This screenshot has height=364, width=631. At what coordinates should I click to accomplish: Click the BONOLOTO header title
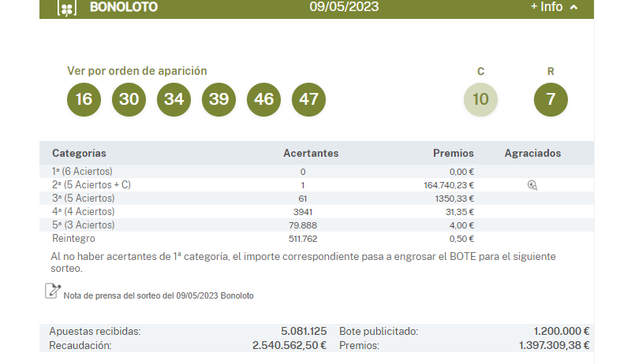pyautogui.click(x=124, y=7)
